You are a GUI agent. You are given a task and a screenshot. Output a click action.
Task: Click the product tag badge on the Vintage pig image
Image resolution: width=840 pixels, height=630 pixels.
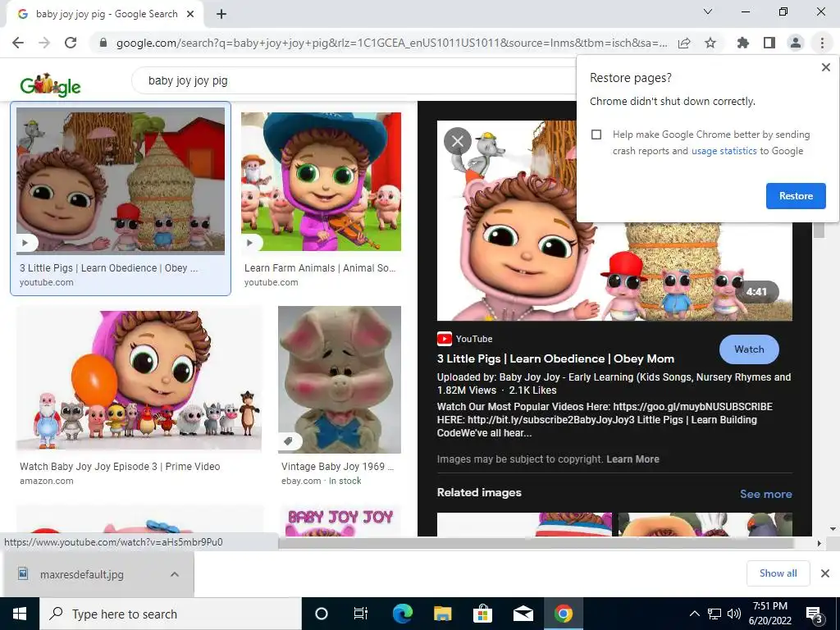click(288, 441)
